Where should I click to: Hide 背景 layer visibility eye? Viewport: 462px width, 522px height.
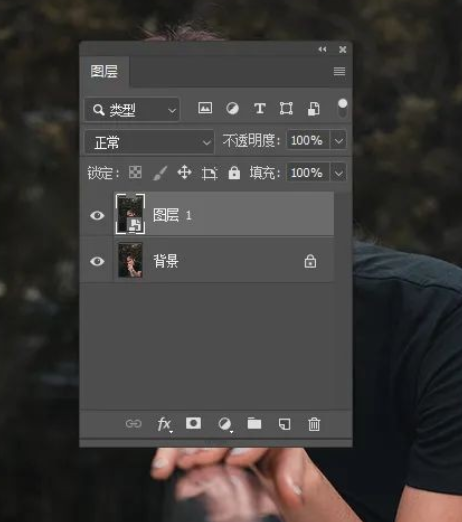[97, 261]
